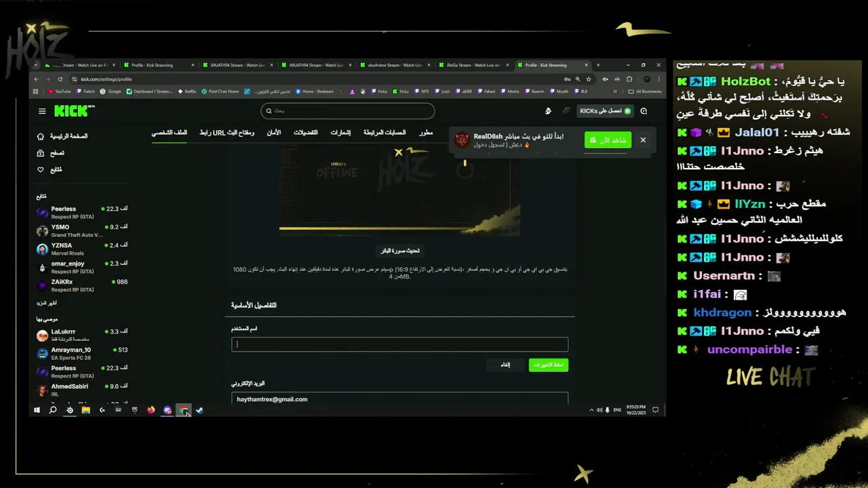The image size is (868, 488).
Task: Open the user avatar icon beside Get KICKs
Action: (566, 110)
